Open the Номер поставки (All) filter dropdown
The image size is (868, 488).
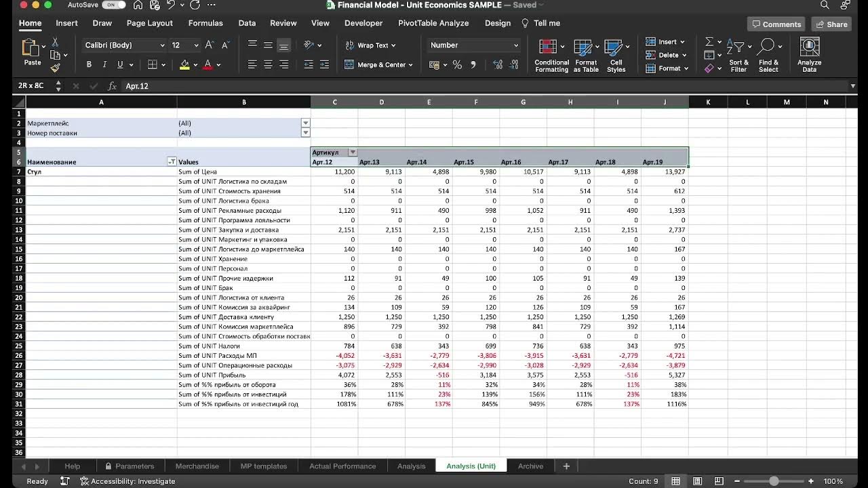pyautogui.click(x=305, y=133)
